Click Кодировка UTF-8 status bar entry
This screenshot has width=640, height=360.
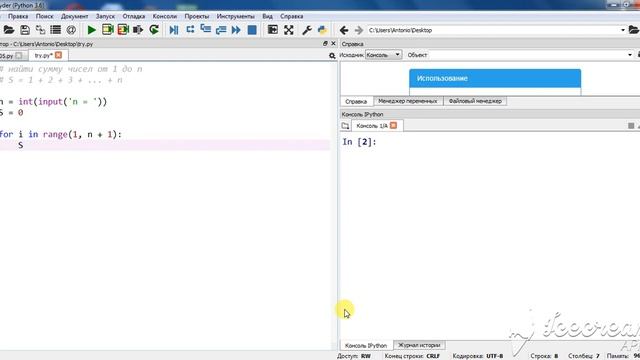pos(478,356)
